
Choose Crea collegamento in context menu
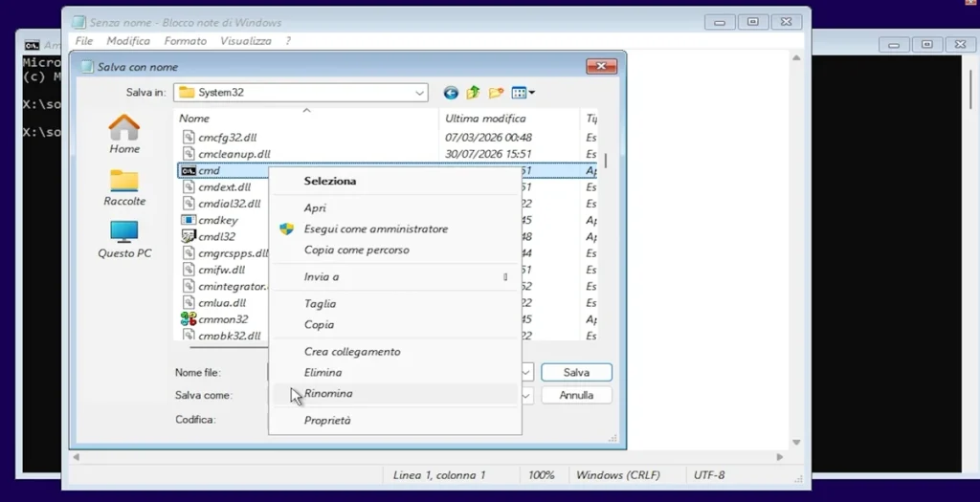click(x=394, y=352)
